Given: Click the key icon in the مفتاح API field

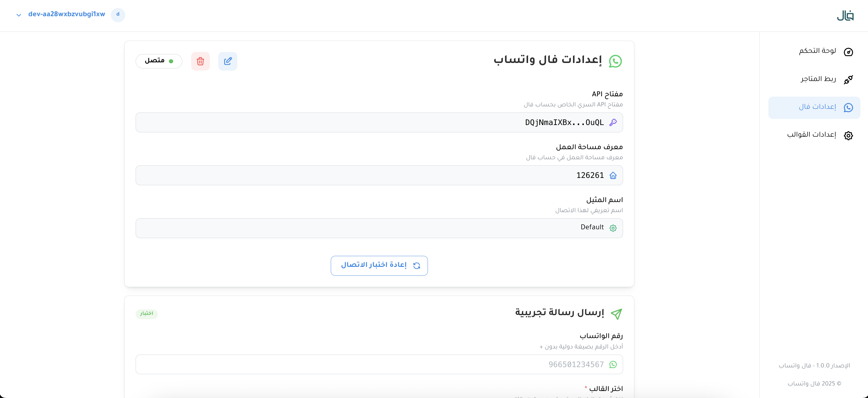Looking at the screenshot, I should click(613, 123).
